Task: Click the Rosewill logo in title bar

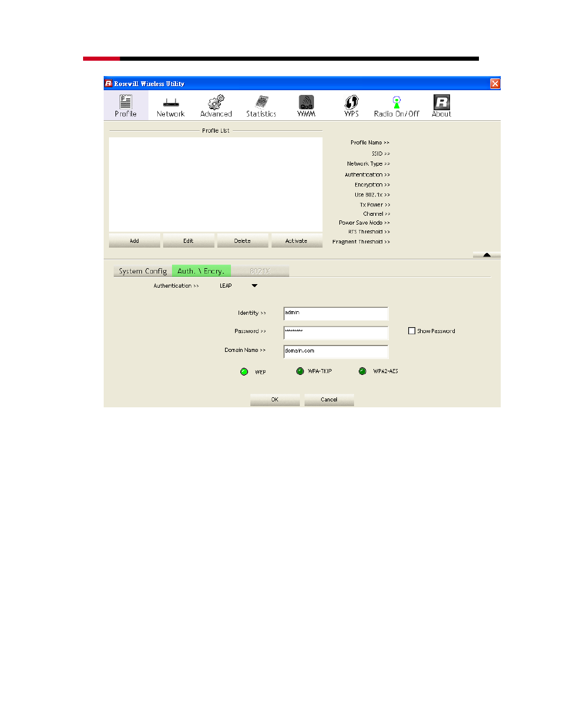Action: pos(108,84)
